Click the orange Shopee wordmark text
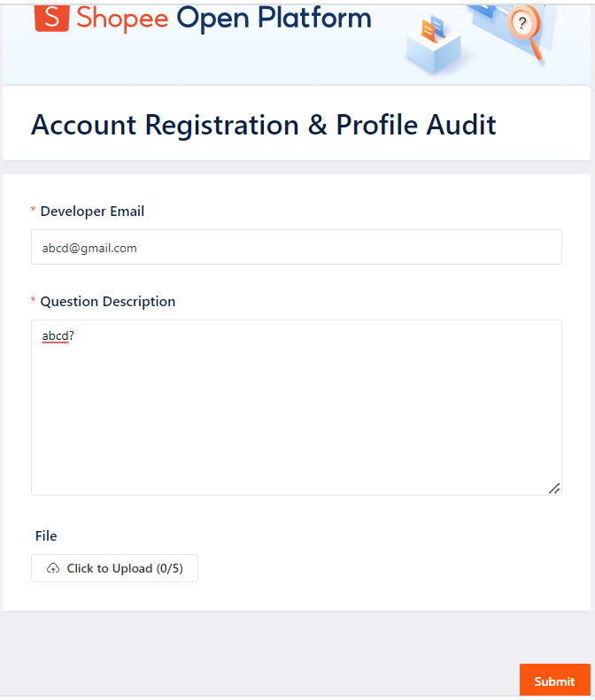Screen dimensions: 595x700 tap(122, 17)
